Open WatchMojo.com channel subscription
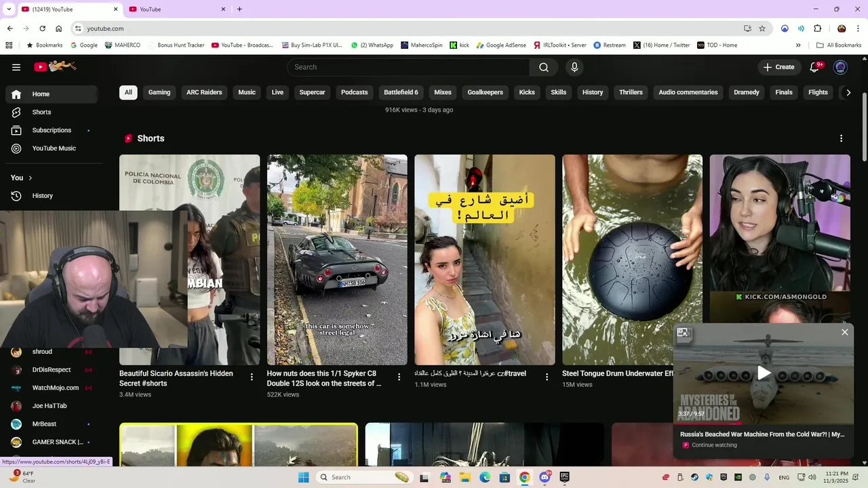This screenshot has height=488, width=868. pos(52,388)
